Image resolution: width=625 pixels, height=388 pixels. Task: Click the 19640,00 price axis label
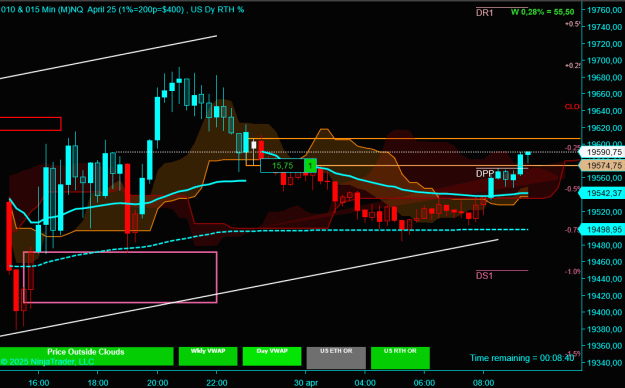pyautogui.click(x=605, y=111)
